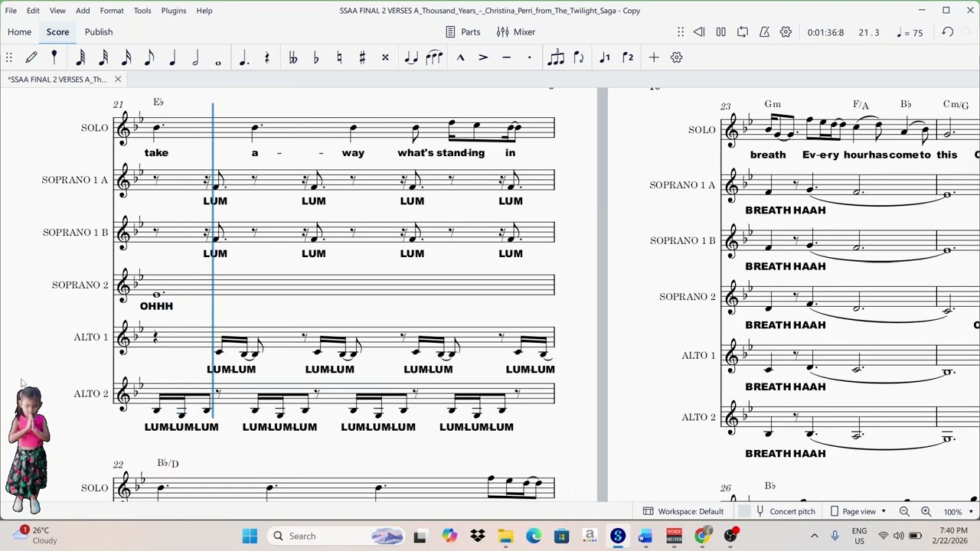The height and width of the screenshot is (551, 980).
Task: Open the Help menu
Action: tap(204, 11)
